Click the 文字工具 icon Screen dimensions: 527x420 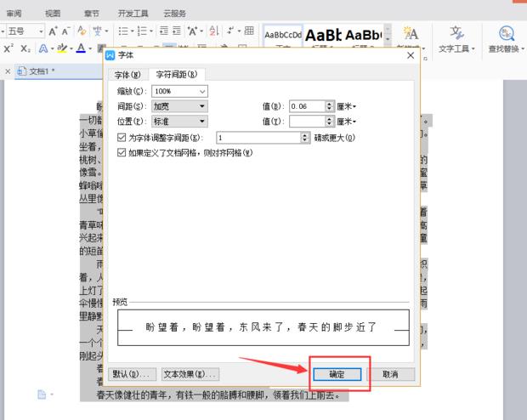(x=456, y=33)
